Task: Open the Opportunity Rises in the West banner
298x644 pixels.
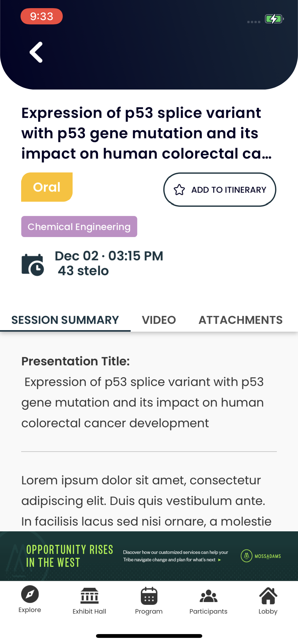Action: click(x=149, y=556)
